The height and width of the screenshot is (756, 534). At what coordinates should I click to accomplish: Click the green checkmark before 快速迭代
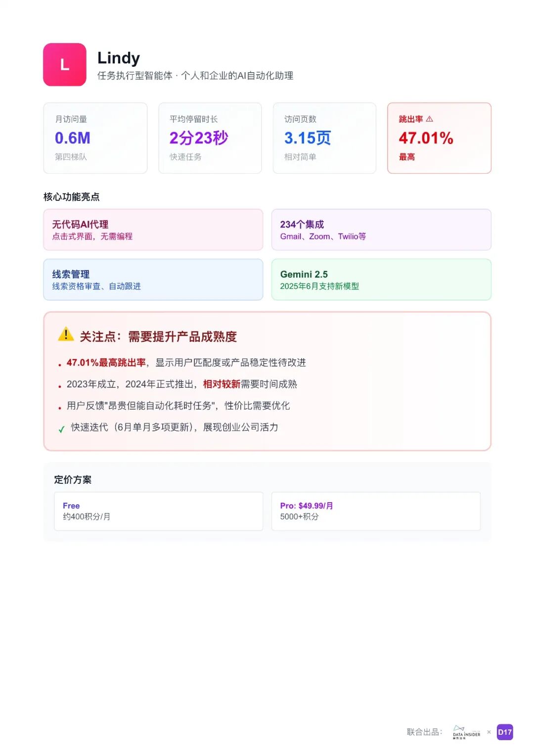point(61,429)
